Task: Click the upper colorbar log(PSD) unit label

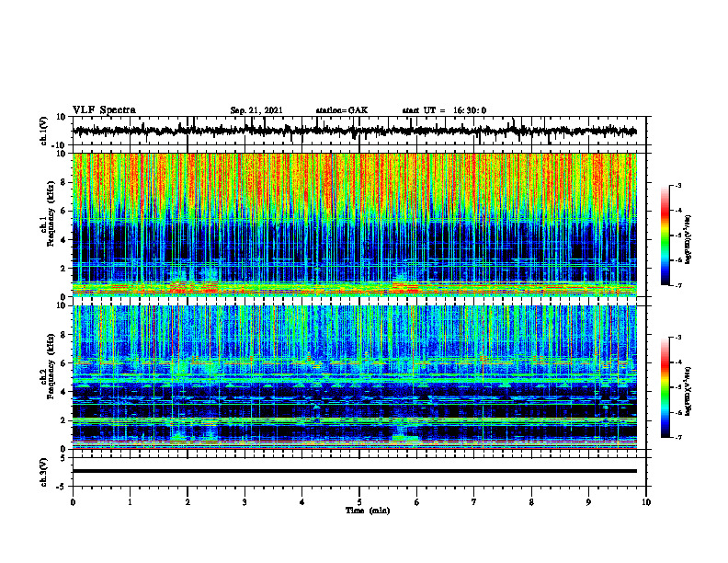Action: [688, 240]
